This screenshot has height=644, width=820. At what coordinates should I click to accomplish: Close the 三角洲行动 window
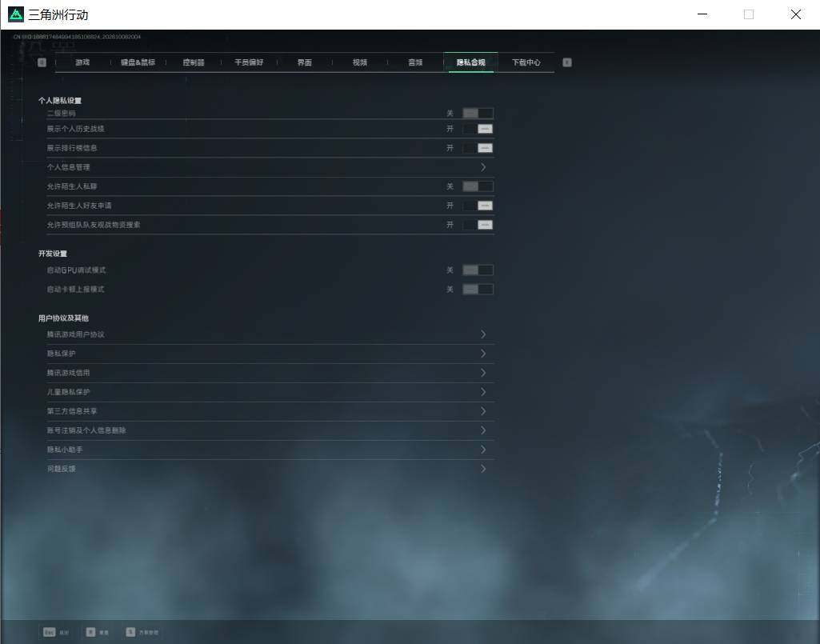click(x=796, y=14)
